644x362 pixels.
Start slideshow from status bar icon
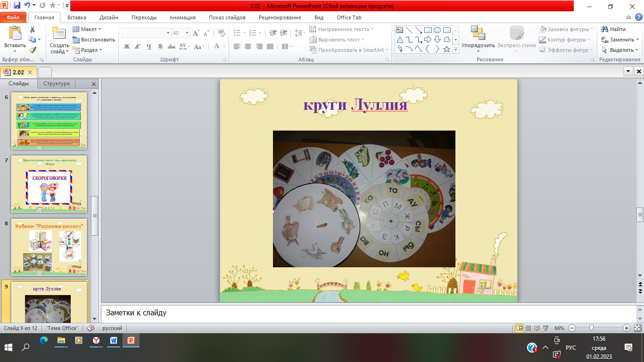click(545, 328)
